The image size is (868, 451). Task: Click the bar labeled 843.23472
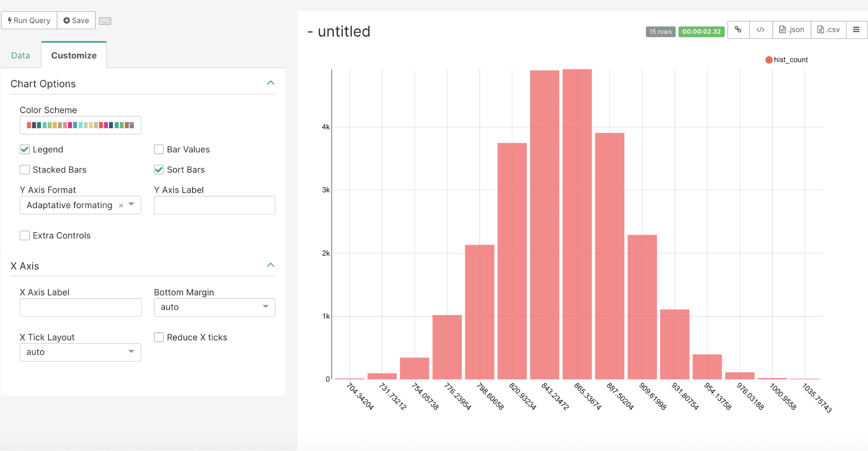[x=545, y=225]
